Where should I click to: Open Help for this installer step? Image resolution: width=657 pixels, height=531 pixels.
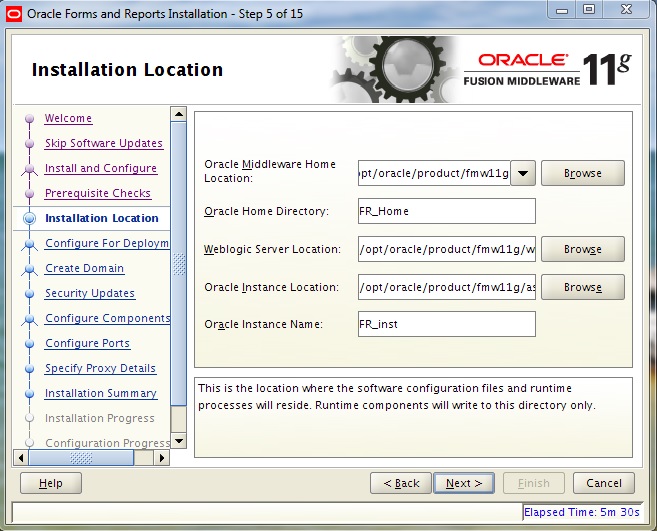coord(51,483)
